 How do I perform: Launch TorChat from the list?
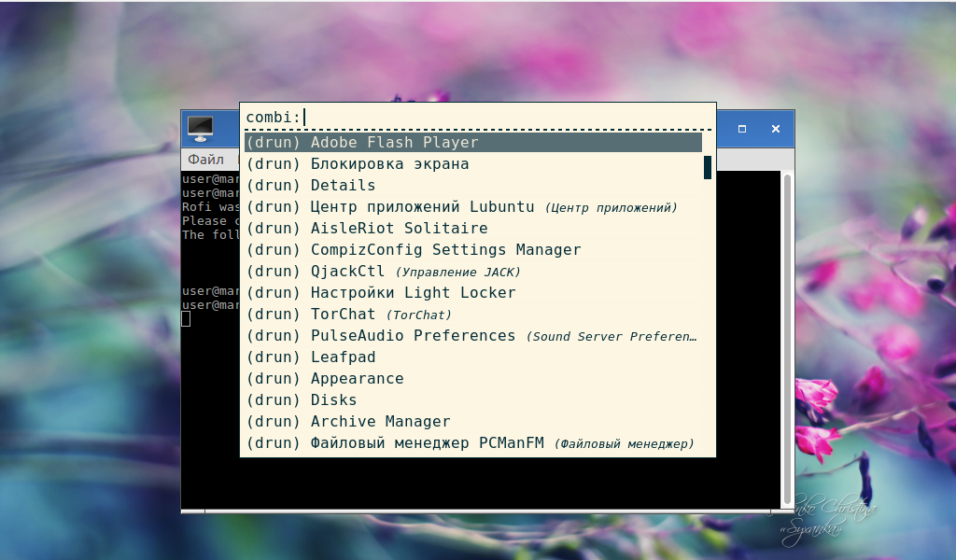473,314
